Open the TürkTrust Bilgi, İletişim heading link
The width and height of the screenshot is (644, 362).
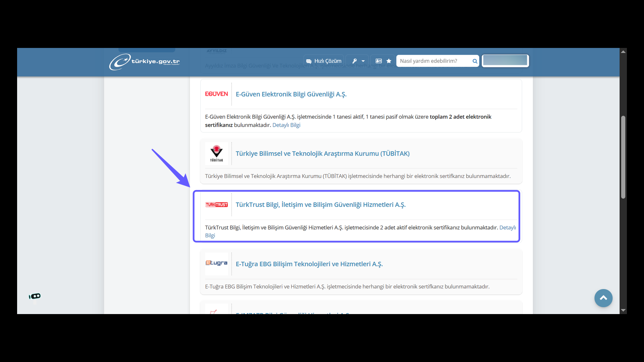pyautogui.click(x=320, y=205)
